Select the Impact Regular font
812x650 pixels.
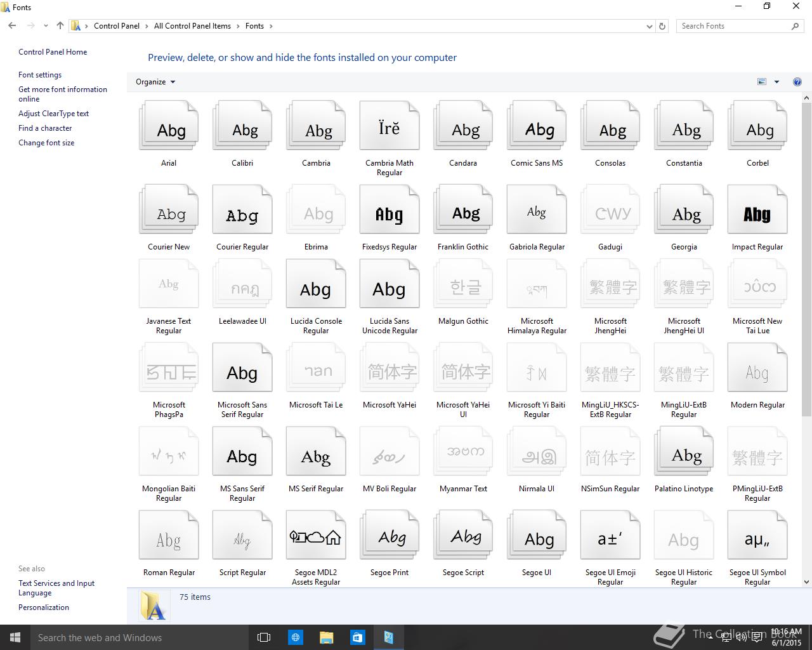pos(757,209)
